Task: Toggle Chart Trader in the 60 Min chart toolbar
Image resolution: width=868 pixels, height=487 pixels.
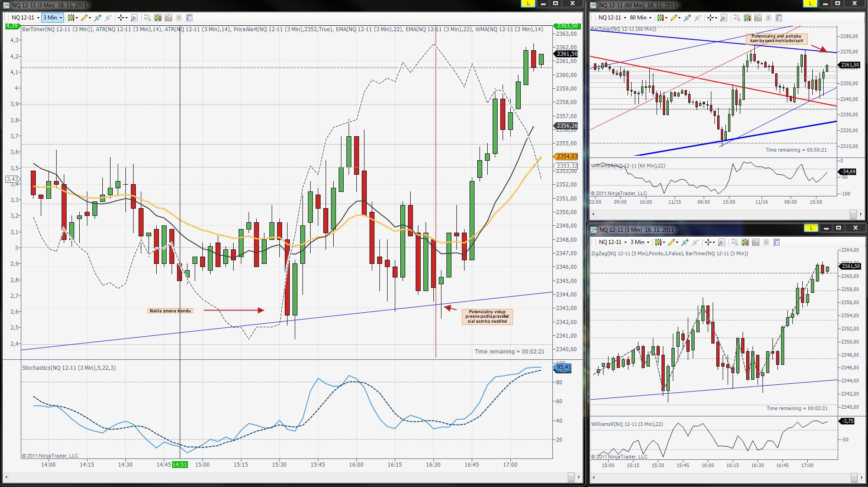Action: point(736,18)
